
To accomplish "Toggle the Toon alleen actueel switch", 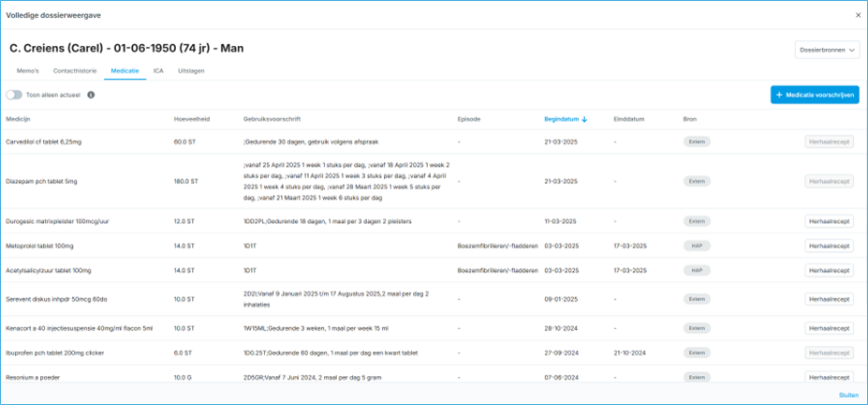I will (x=14, y=95).
